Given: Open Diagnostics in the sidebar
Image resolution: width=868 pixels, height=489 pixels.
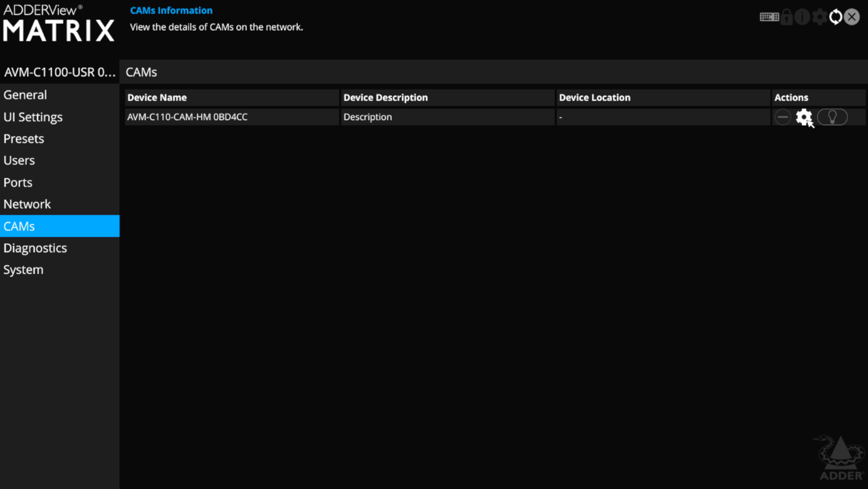Looking at the screenshot, I should point(60,248).
